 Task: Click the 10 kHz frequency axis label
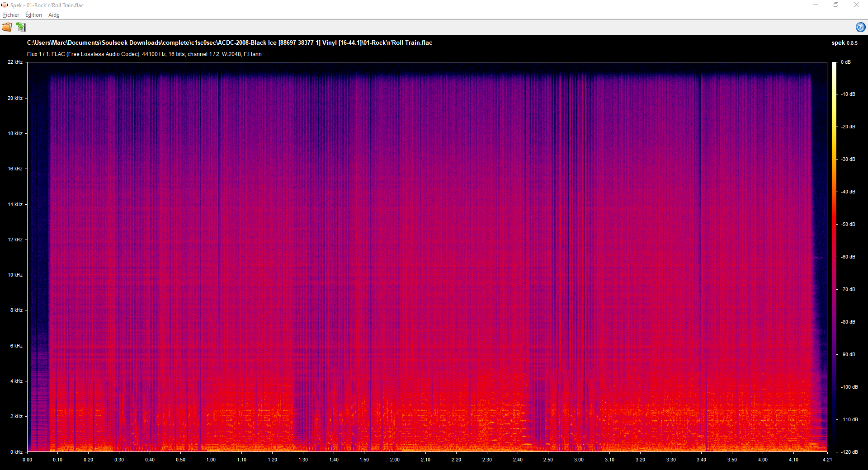[x=15, y=275]
